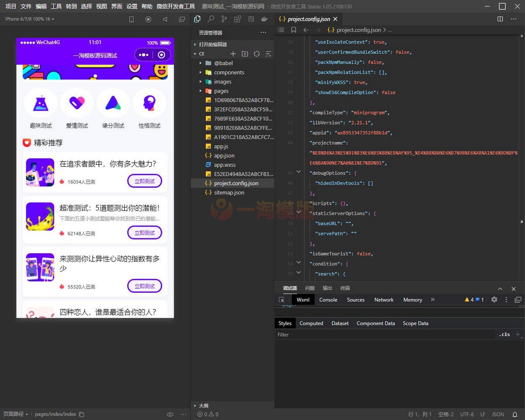
Task: Open the 资源管理器 more actions ellipsis
Action: coord(263,32)
